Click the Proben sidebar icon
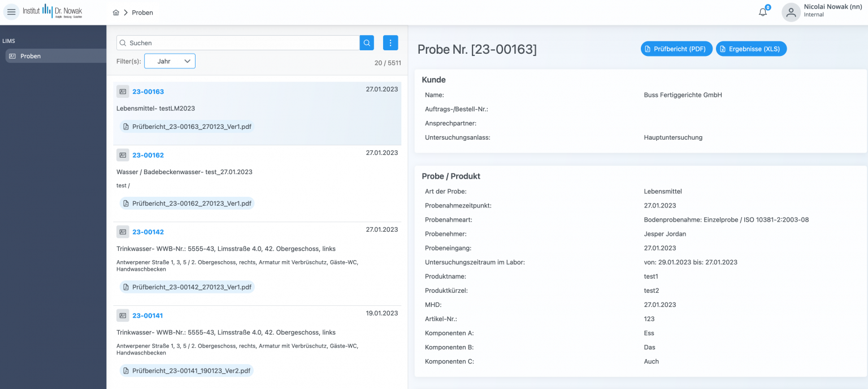Viewport: 868px width, 389px height. pyautogui.click(x=12, y=56)
